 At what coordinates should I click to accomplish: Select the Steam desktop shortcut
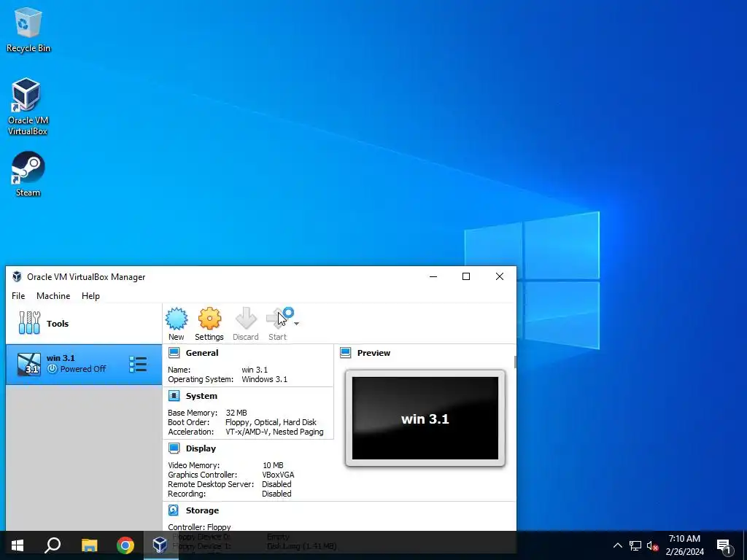click(28, 174)
